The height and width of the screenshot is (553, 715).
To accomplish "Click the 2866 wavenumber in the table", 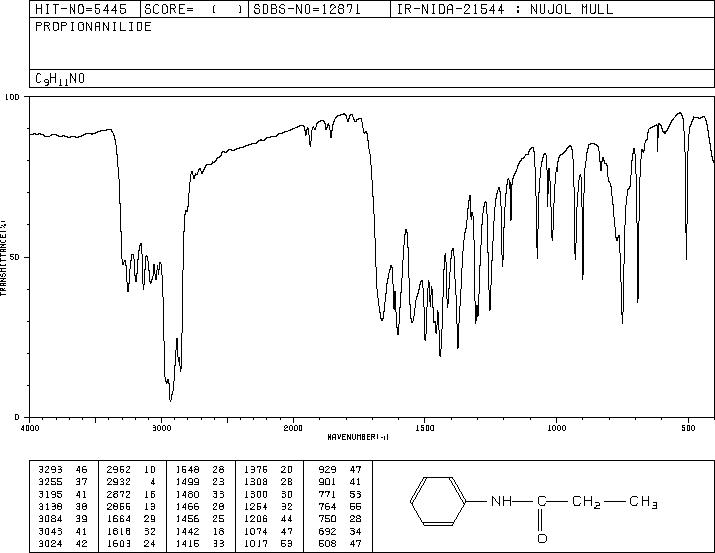I will click(x=119, y=507).
